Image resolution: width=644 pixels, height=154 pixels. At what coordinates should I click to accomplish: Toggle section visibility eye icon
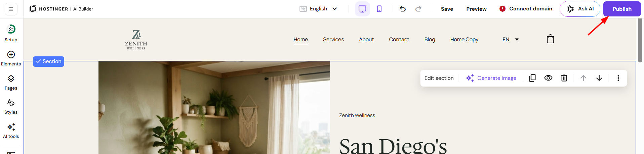548,78
